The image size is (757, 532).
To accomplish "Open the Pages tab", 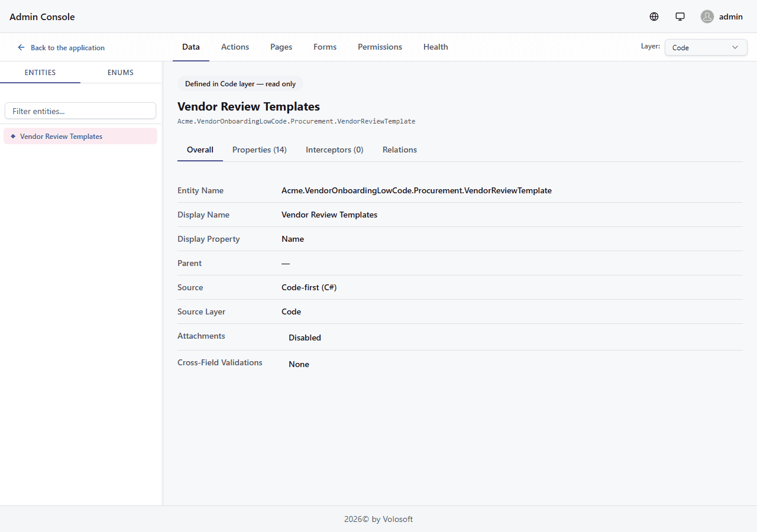I will tap(281, 47).
